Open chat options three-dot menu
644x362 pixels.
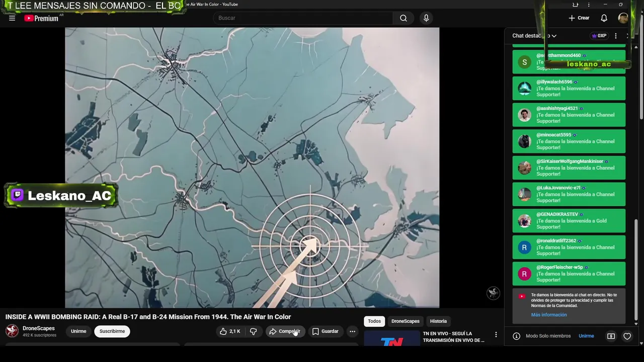[x=616, y=36]
